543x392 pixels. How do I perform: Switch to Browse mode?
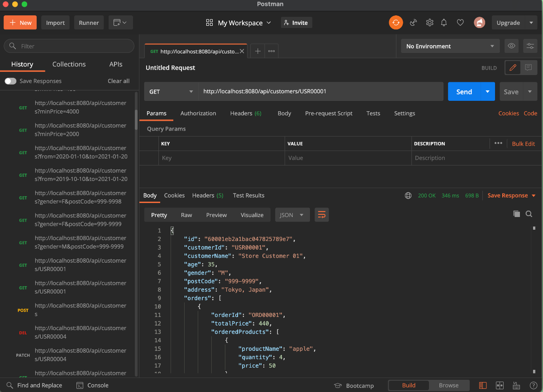coord(448,385)
